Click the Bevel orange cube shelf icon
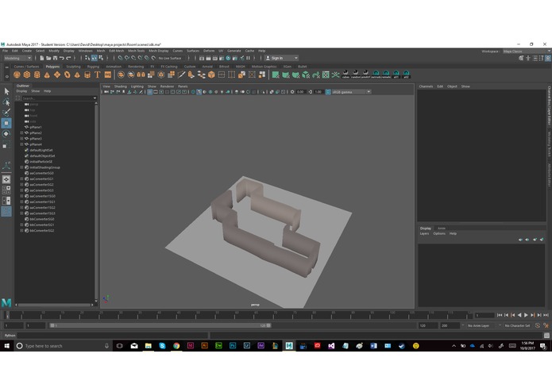 click(211, 75)
